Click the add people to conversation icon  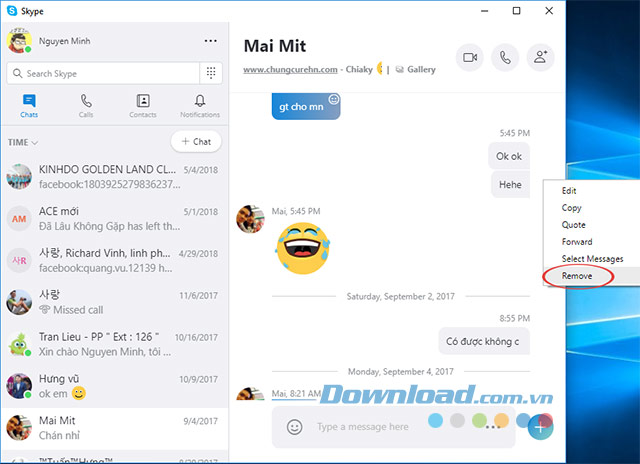[541, 58]
